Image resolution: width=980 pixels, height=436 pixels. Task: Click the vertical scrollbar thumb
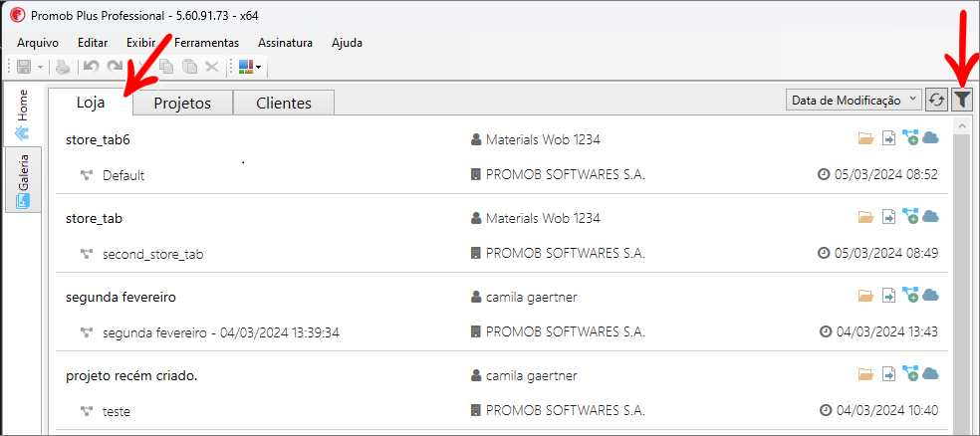[x=961, y=285]
